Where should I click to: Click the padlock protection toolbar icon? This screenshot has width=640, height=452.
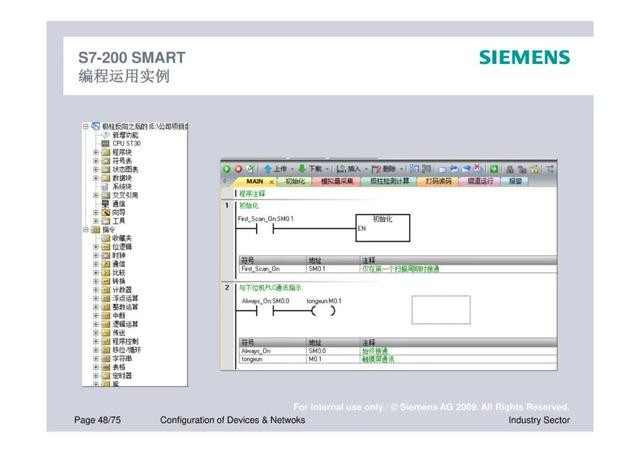pos(535,169)
